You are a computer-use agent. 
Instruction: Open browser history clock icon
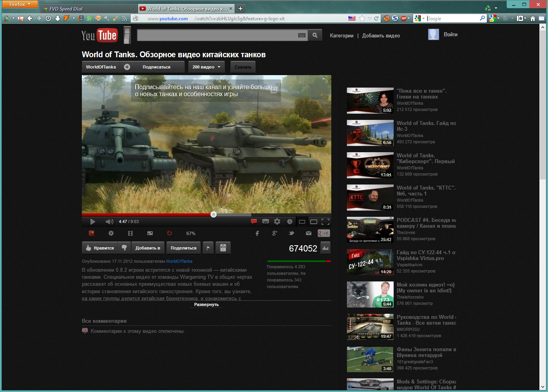pos(48,18)
